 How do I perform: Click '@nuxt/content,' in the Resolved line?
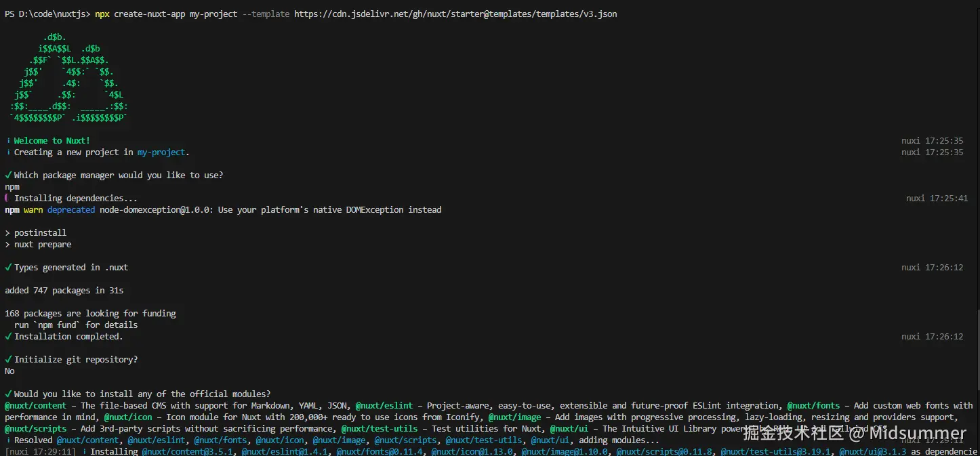[88, 440]
